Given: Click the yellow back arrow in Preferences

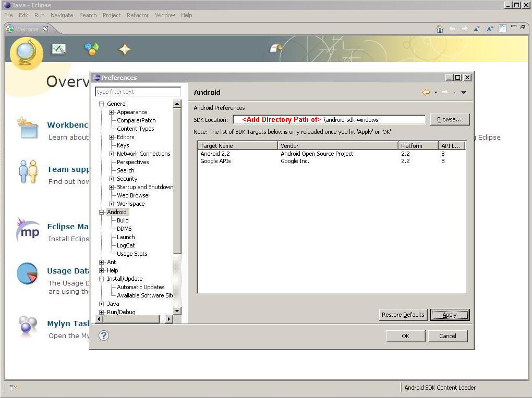Looking at the screenshot, I should (x=426, y=92).
